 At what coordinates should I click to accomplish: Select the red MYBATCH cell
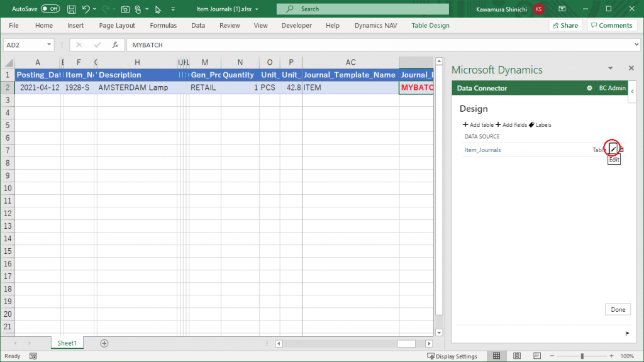(x=416, y=87)
